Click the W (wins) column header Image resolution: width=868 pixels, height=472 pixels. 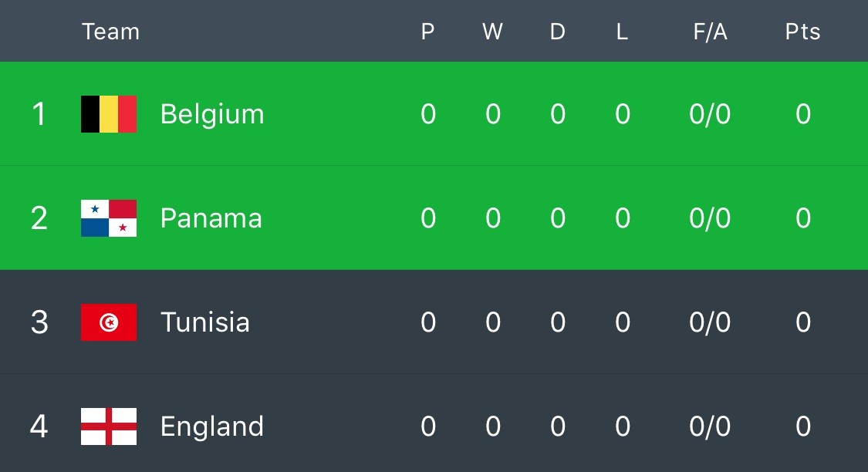[492, 32]
